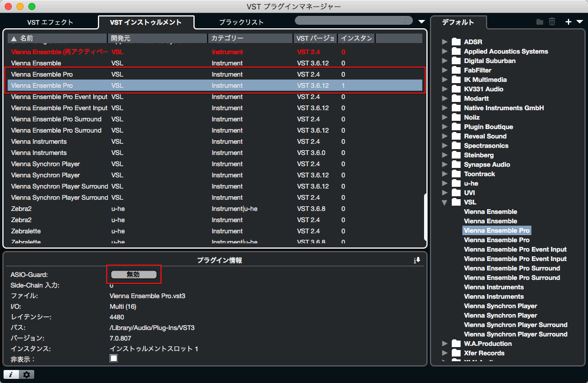Screen dimensions: 588x383
Task: Click the new folder icon in the collection panel
Action: click(540, 22)
